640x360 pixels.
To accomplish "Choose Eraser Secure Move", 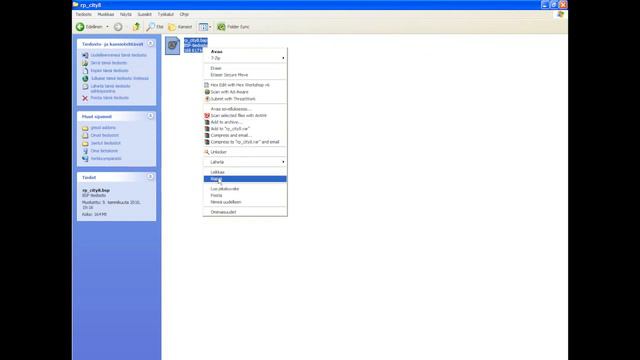I will (245, 75).
